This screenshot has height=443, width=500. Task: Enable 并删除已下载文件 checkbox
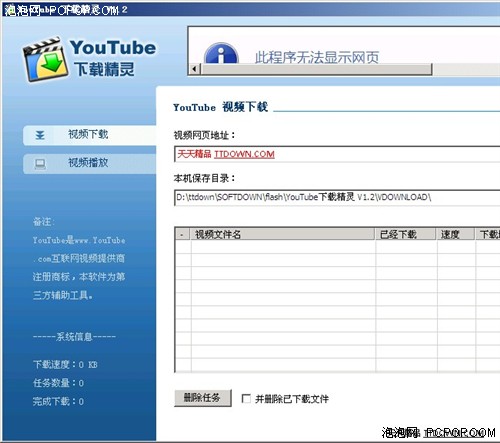(246, 399)
